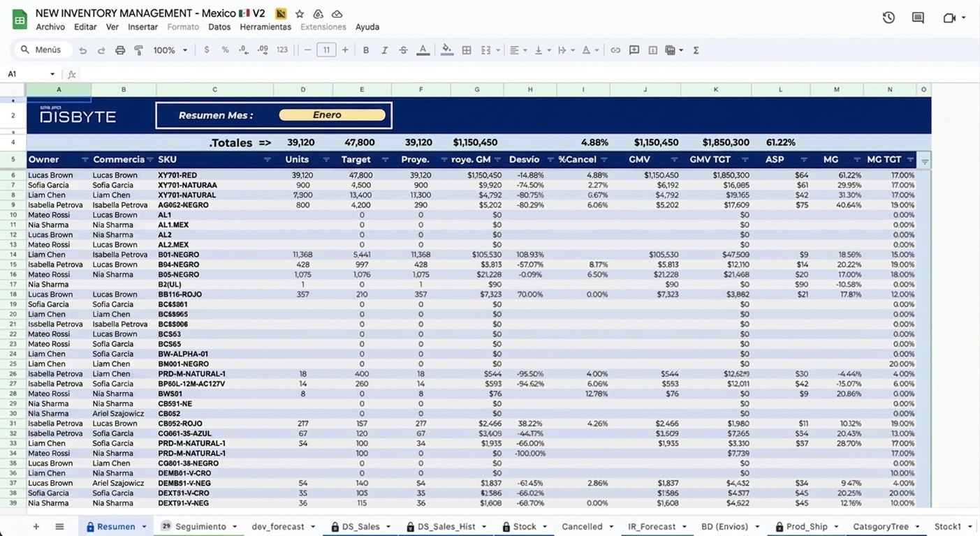This screenshot has height=536, width=980.
Task: Activate the paint format roller tool
Action: click(x=138, y=50)
